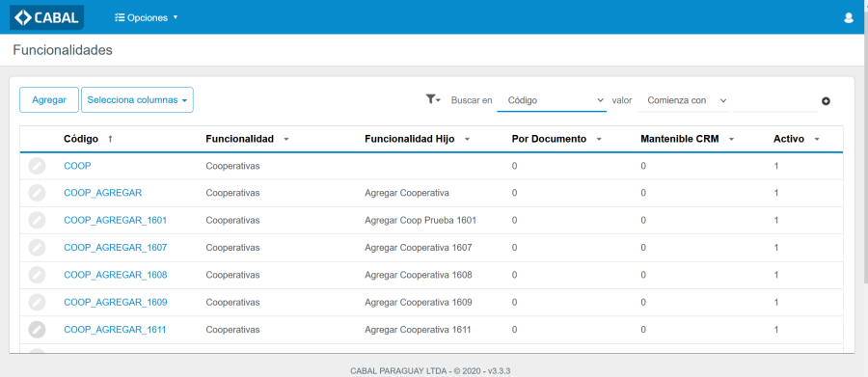This screenshot has height=377, width=868.
Task: Click the Agregar button
Action: tap(49, 100)
